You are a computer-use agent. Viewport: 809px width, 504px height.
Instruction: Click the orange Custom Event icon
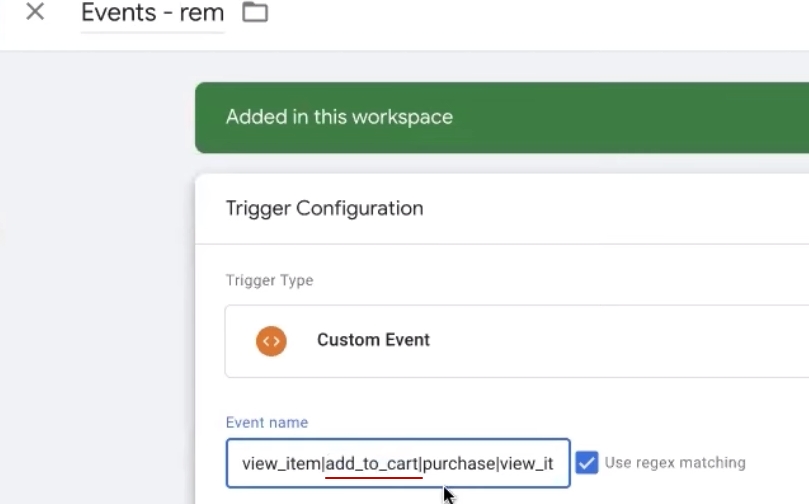click(x=271, y=341)
